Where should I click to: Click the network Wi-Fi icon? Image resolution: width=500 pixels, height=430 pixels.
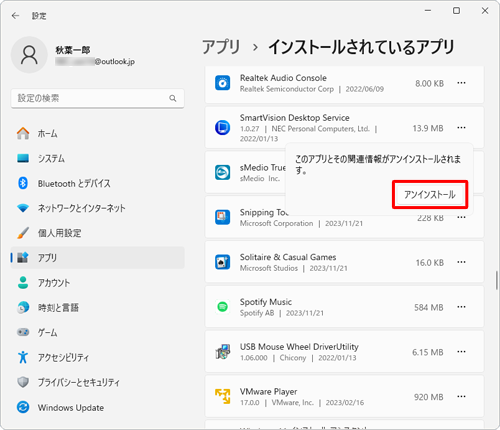pyautogui.click(x=23, y=208)
